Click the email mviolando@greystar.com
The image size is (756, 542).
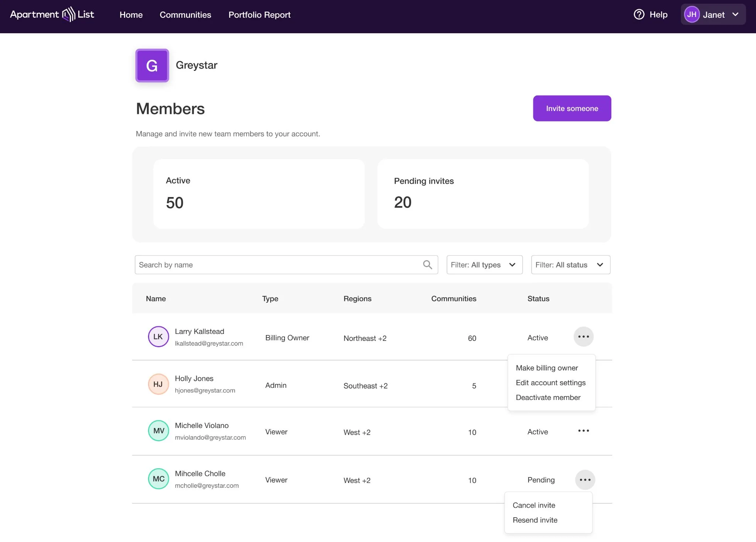(210, 437)
